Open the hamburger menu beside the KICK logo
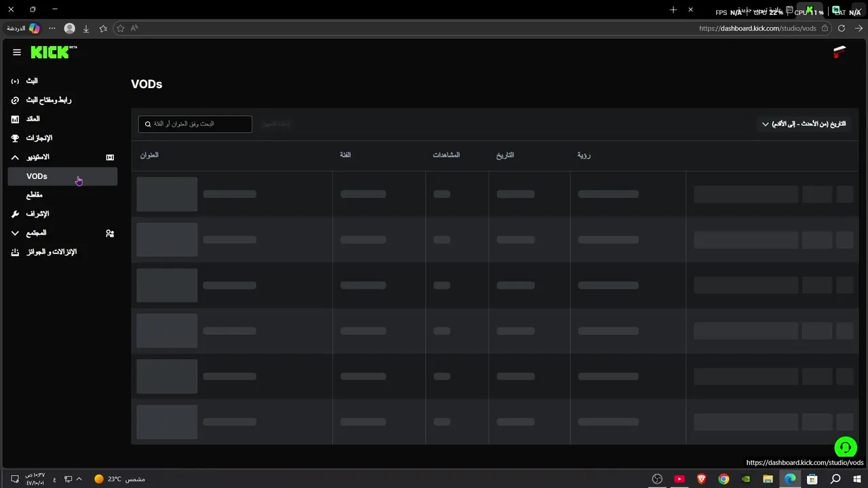Screen dimensions: 868x488 pos(17,52)
